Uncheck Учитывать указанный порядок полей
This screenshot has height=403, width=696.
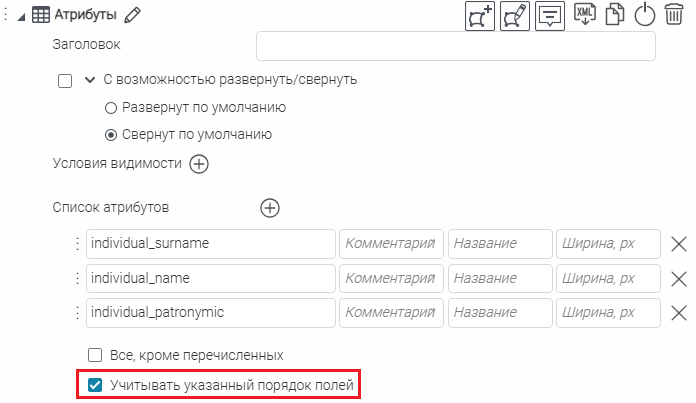pyautogui.click(x=96, y=385)
